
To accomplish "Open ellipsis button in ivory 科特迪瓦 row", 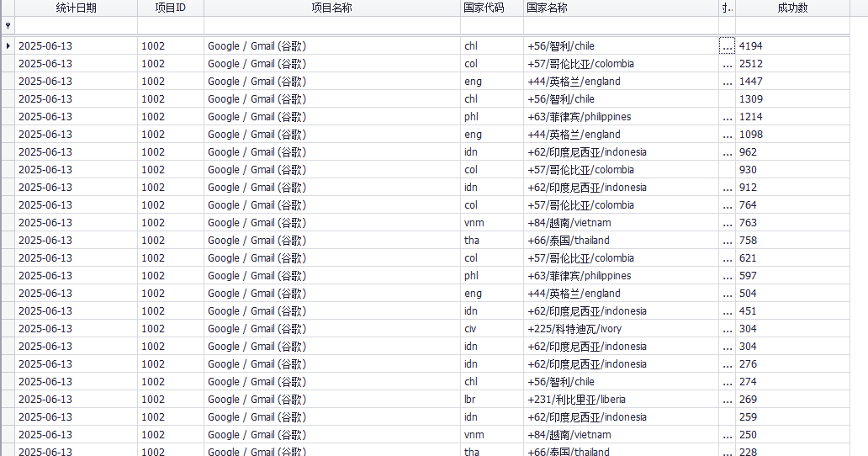I will click(727, 329).
